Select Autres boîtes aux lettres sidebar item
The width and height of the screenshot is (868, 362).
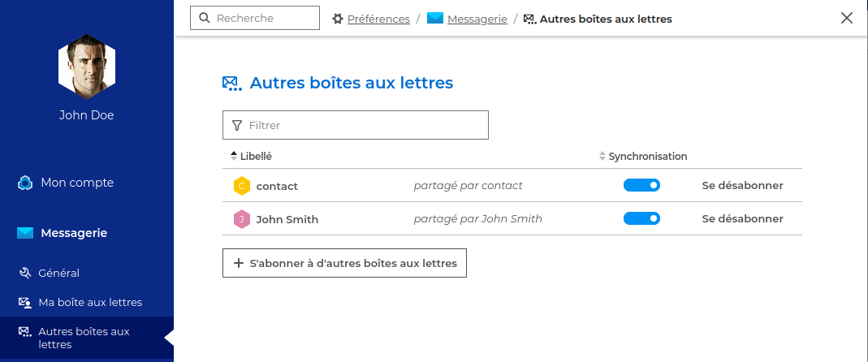pos(84,338)
